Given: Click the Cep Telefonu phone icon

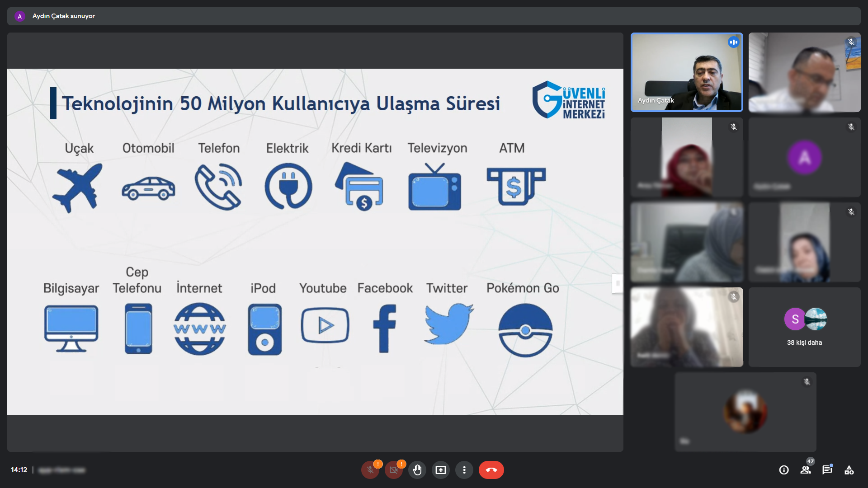Looking at the screenshot, I should click(x=138, y=328).
